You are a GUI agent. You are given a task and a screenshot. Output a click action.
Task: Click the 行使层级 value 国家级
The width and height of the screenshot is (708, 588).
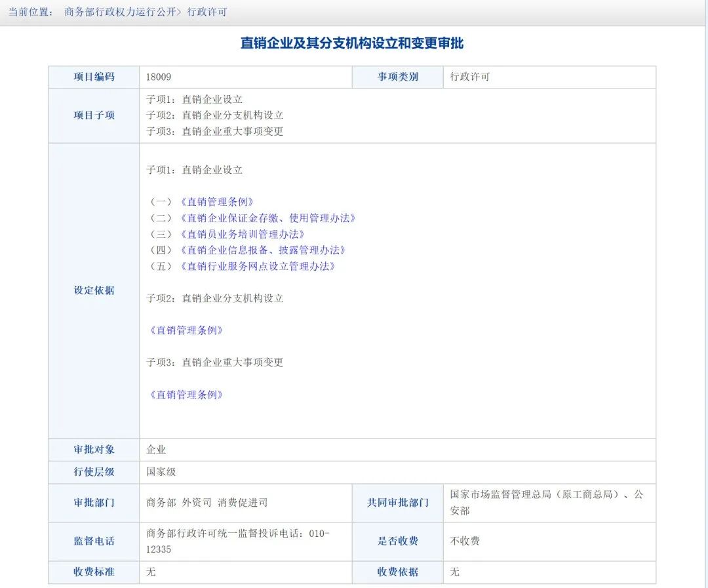(157, 472)
